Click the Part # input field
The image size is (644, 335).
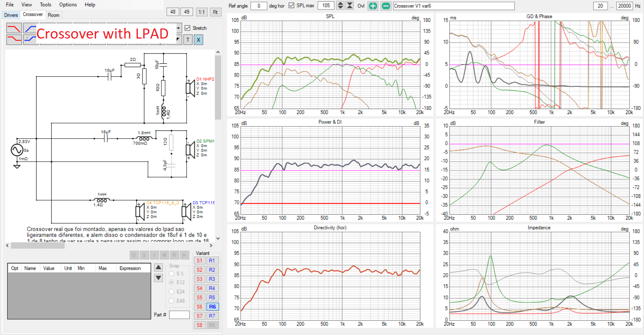179,315
